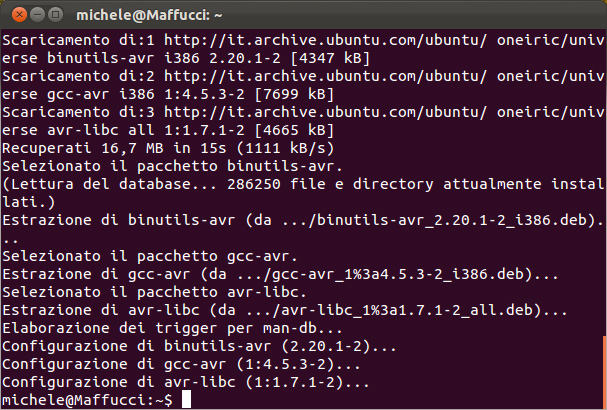Click the michele@Maffucci:~$ prompt text
The height and width of the screenshot is (410, 607).
pyautogui.click(x=88, y=400)
